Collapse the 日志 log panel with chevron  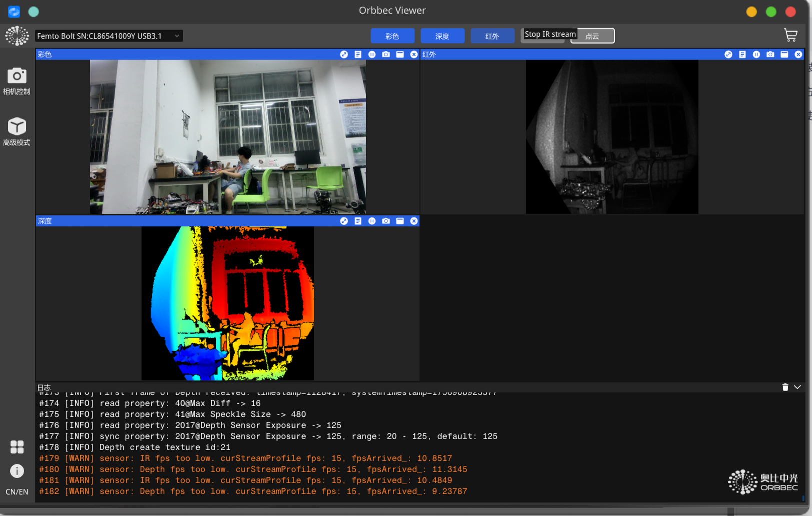pyautogui.click(x=797, y=387)
